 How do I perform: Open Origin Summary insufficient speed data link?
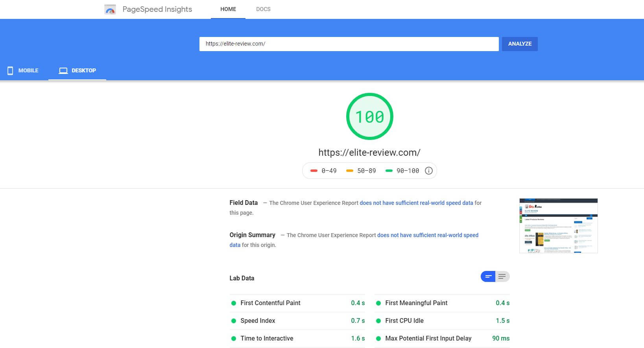pos(428,235)
